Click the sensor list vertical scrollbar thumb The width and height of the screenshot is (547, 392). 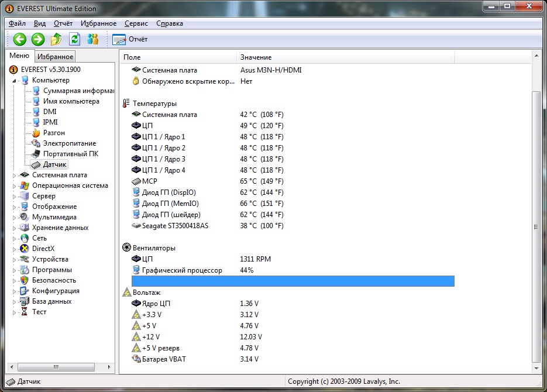pos(536,227)
